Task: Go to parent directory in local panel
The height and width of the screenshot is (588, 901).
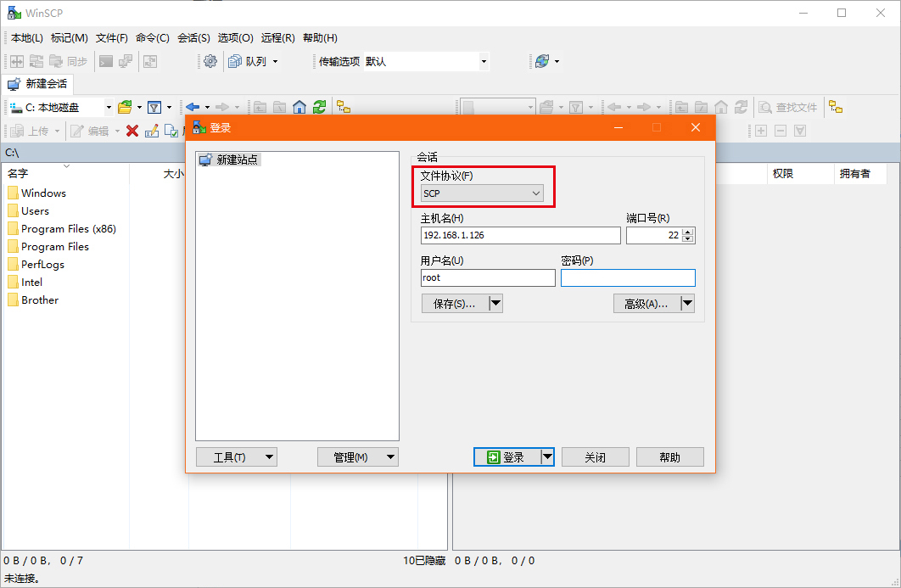Action: [x=260, y=108]
